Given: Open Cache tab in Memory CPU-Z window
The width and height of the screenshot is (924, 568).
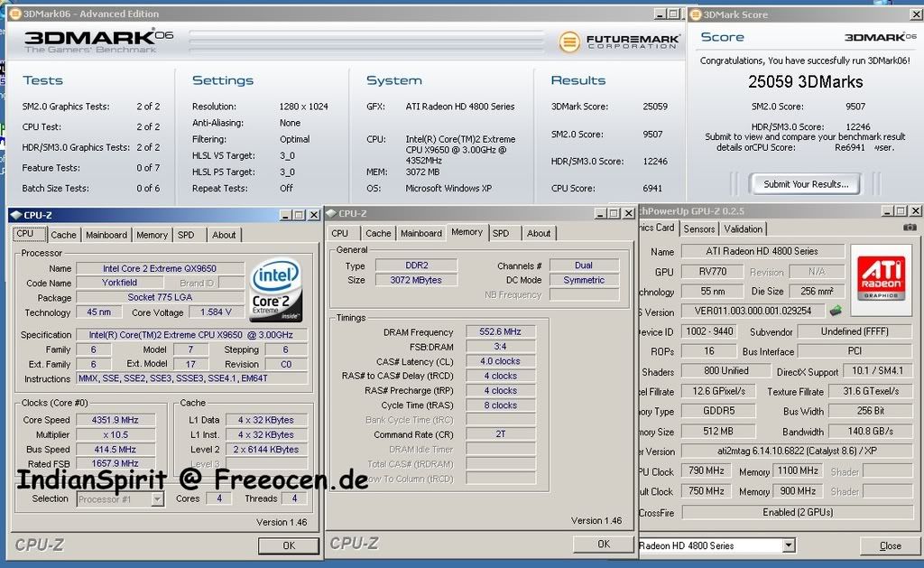Looking at the screenshot, I should (378, 234).
